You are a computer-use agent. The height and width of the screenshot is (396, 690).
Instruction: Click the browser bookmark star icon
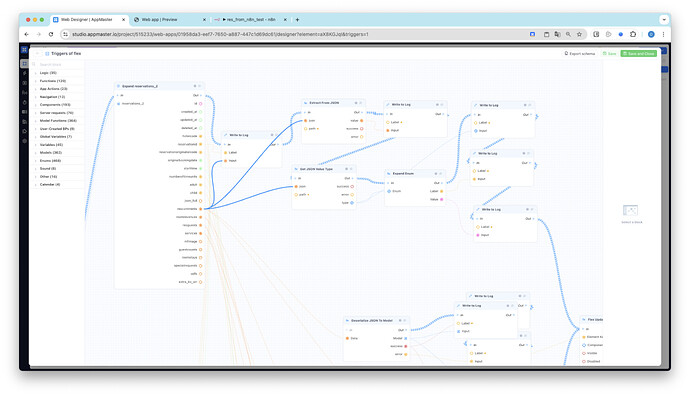(x=580, y=34)
